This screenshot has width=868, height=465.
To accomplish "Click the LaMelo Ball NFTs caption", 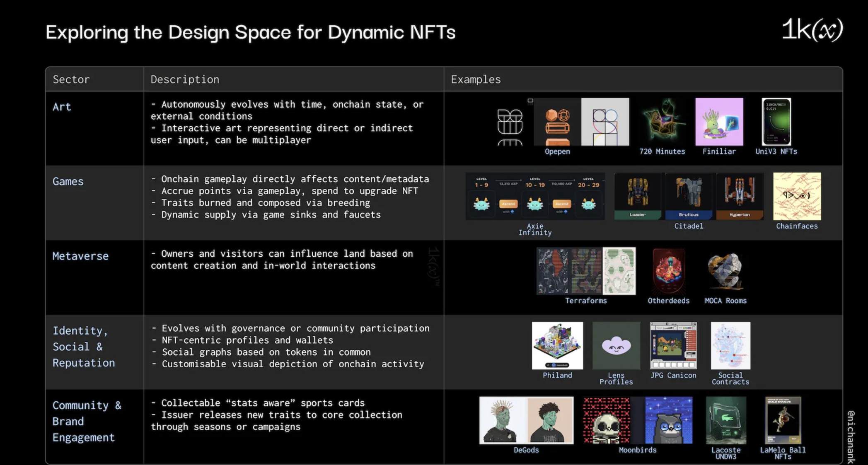I will 783,453.
